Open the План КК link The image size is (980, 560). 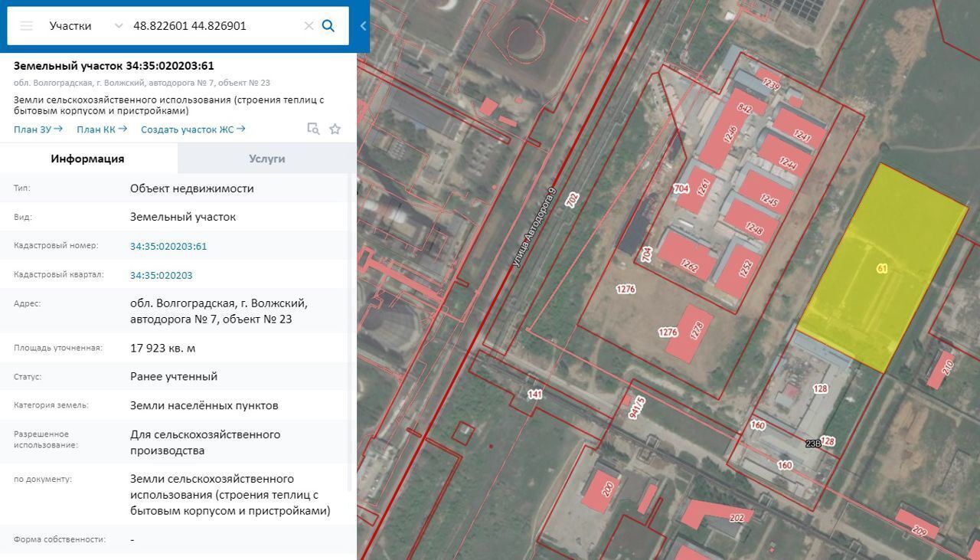coord(101,129)
